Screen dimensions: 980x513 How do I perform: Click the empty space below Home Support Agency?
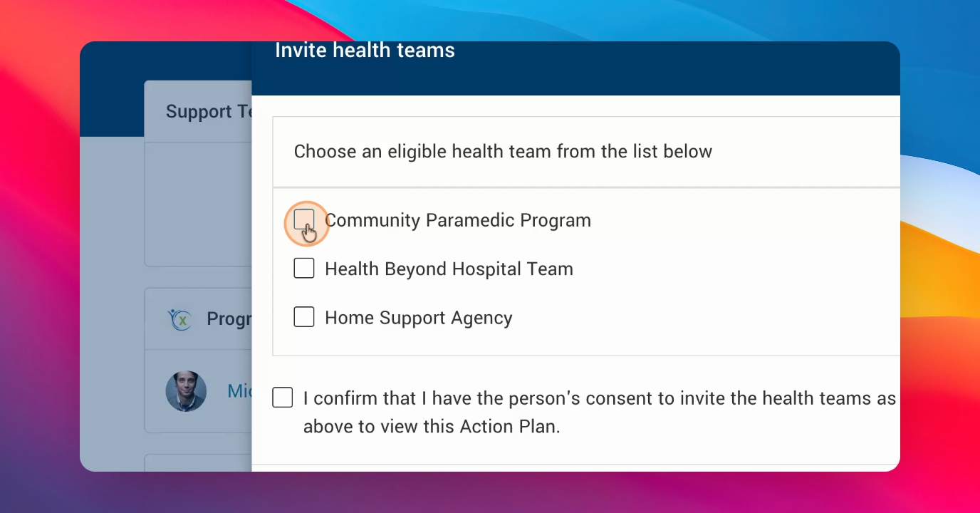coord(586,343)
